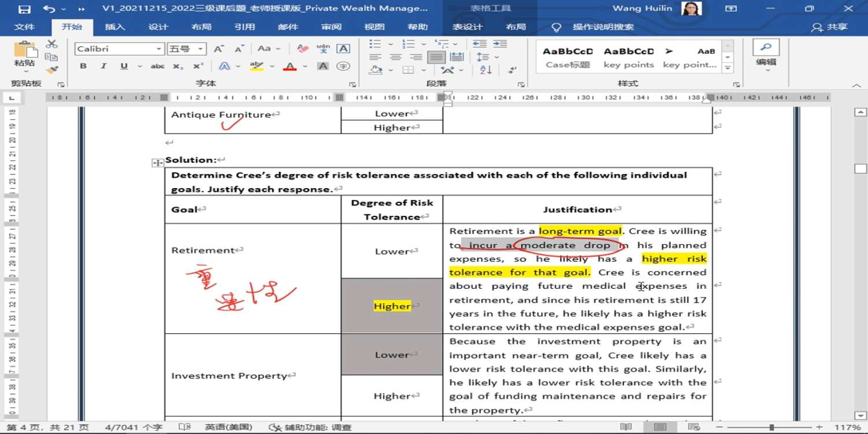Click the Increase Indent icon
The image size is (868, 434).
click(x=499, y=44)
